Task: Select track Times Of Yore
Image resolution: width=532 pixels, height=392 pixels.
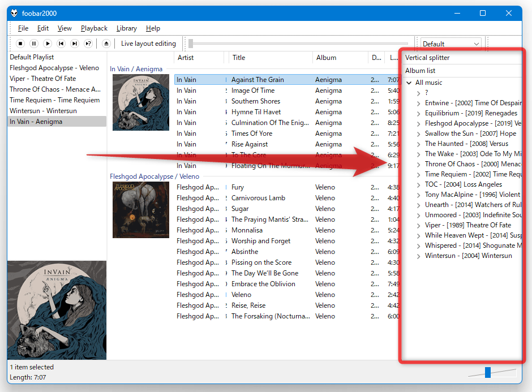Action: (287, 133)
